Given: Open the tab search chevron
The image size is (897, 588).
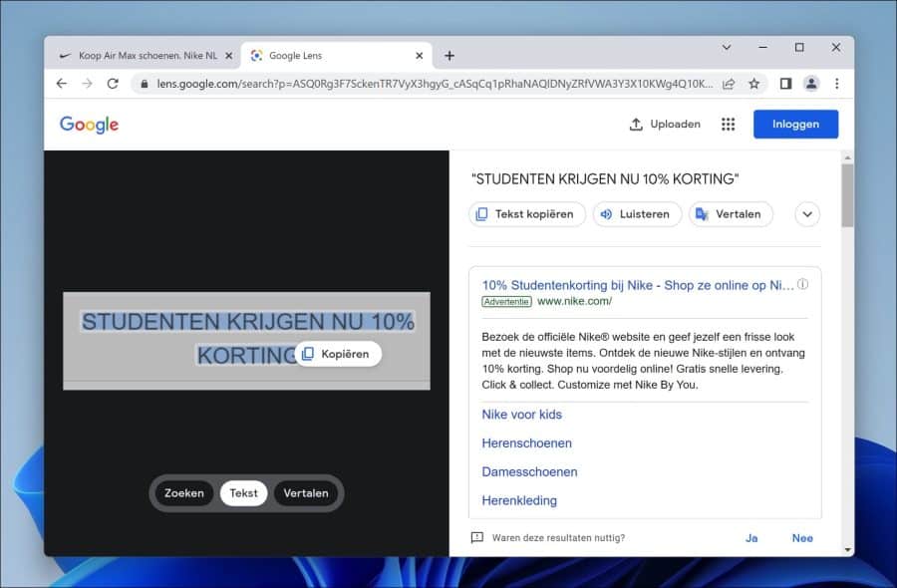Looking at the screenshot, I should click(727, 48).
